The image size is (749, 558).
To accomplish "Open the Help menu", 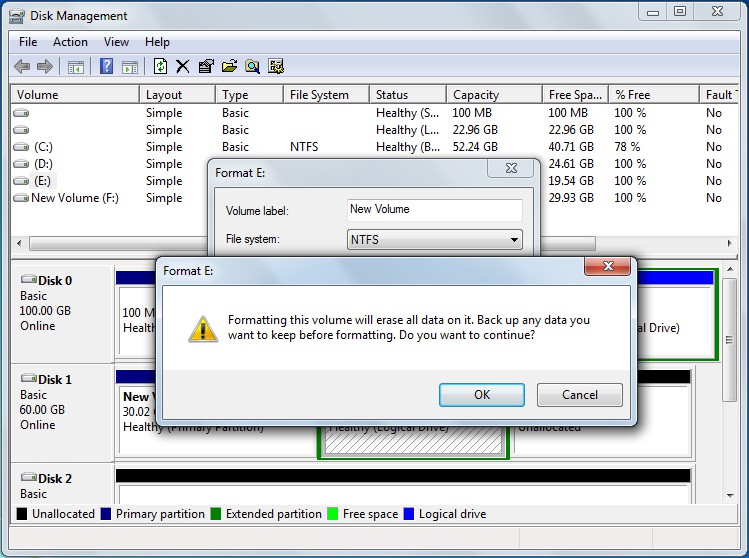I will (157, 42).
